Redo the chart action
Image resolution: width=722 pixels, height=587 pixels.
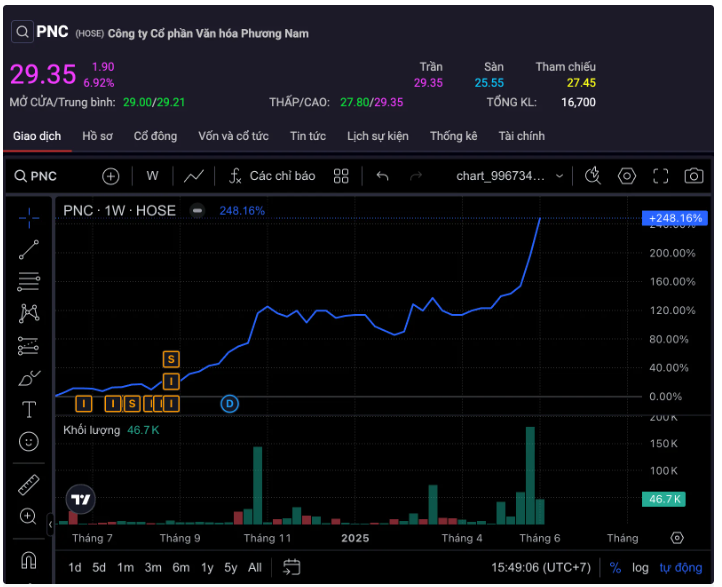pos(416,176)
